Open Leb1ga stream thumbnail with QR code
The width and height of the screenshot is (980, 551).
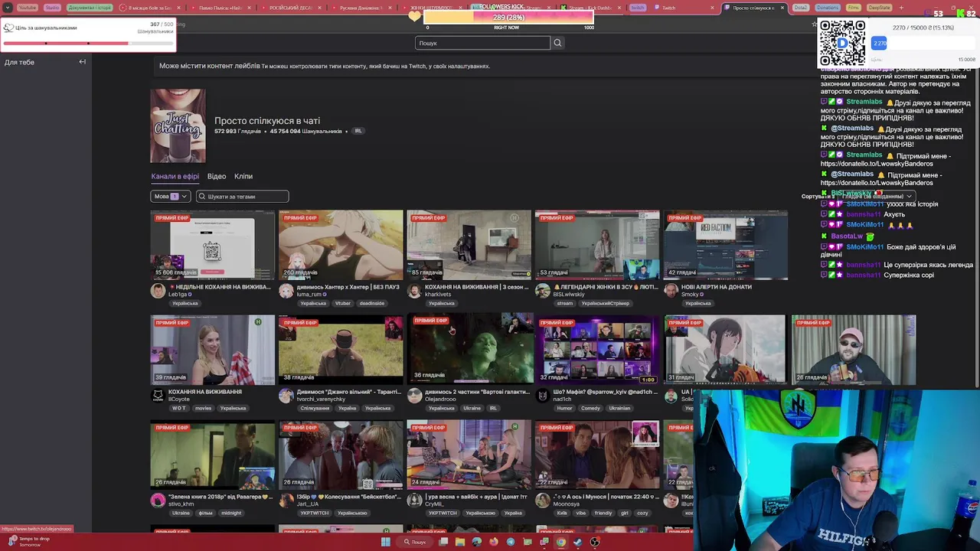coord(213,245)
